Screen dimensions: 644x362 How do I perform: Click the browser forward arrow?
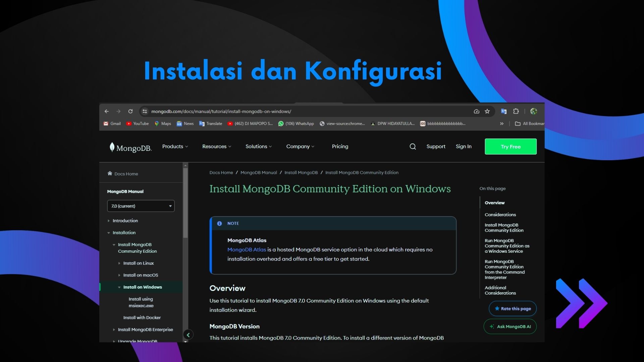[118, 111]
